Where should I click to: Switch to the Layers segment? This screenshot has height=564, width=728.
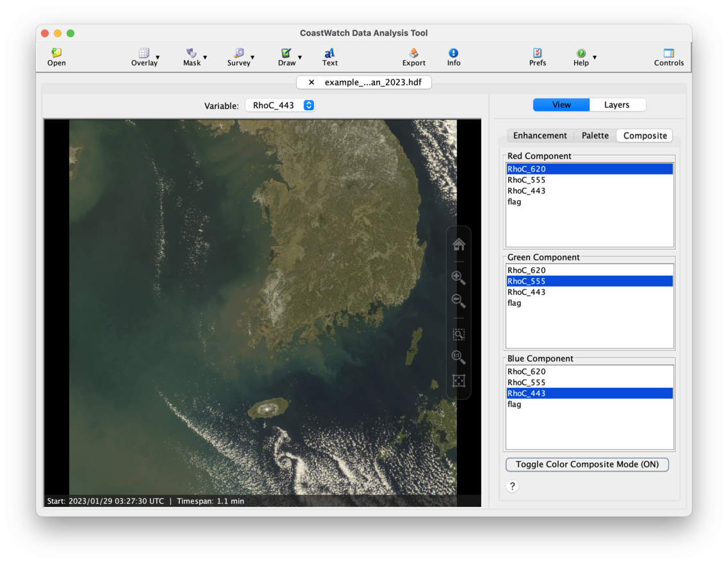pos(616,105)
